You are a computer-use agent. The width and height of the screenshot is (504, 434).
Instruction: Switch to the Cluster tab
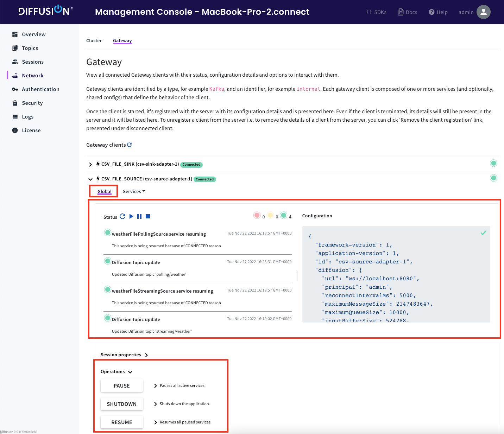(94, 41)
